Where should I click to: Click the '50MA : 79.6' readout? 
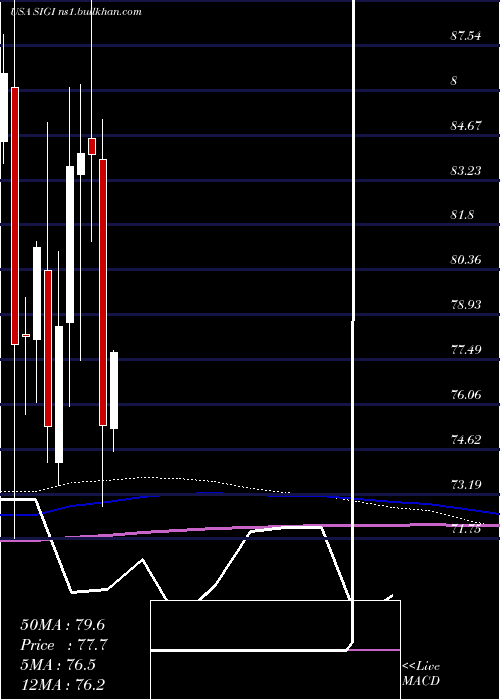coord(63,625)
